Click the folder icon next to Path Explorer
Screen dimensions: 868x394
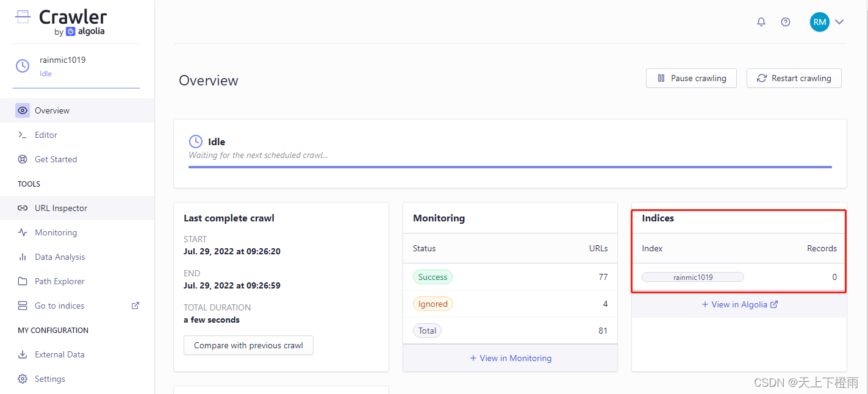23,281
